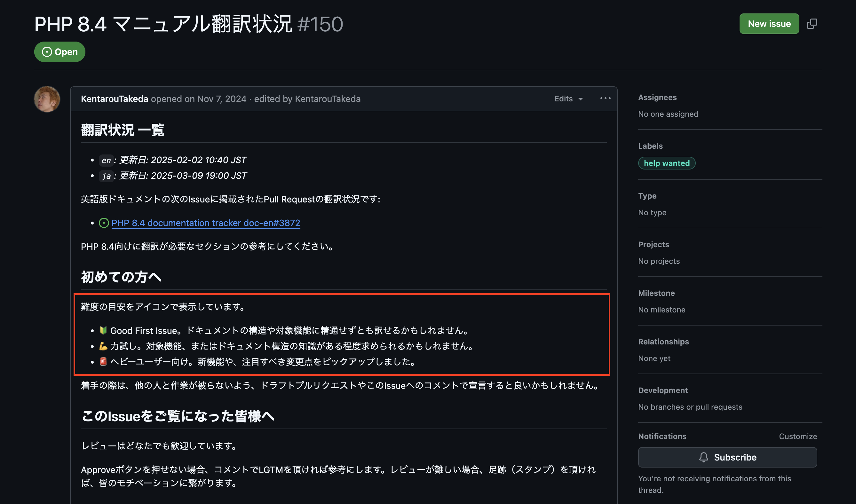856x504 pixels.
Task: Click the ja 更新日 2025-03-09 line
Action: coord(174,176)
